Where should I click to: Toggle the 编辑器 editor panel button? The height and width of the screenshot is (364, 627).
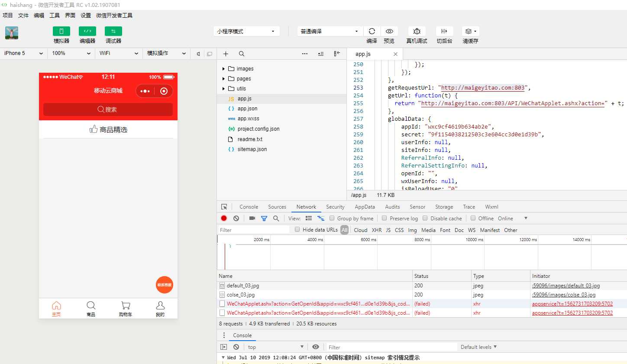pos(87,31)
